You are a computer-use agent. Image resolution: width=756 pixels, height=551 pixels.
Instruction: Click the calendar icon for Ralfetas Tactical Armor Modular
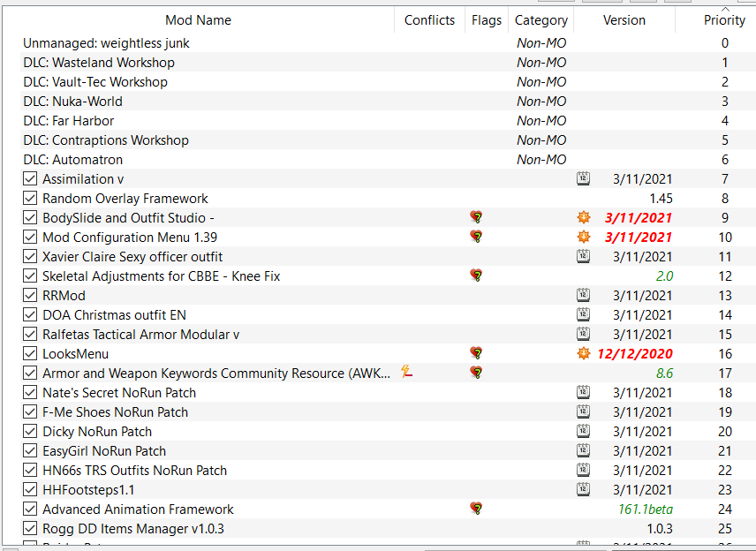584,334
